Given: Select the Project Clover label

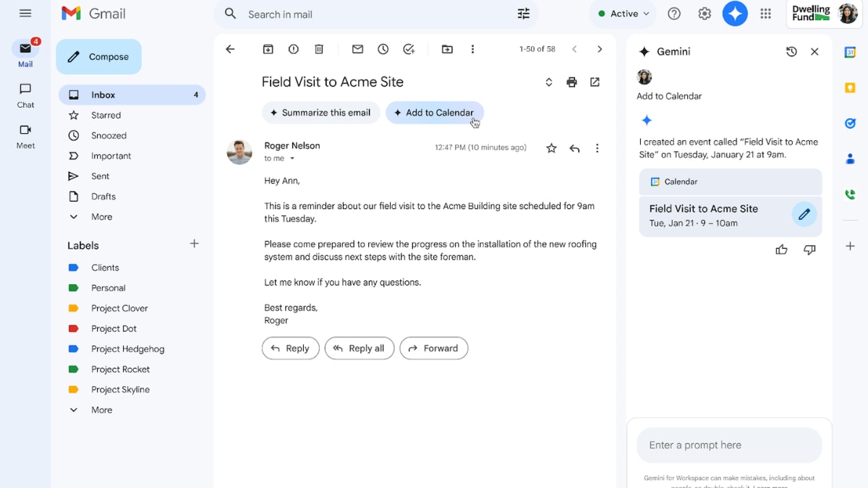Looking at the screenshot, I should click(x=119, y=308).
